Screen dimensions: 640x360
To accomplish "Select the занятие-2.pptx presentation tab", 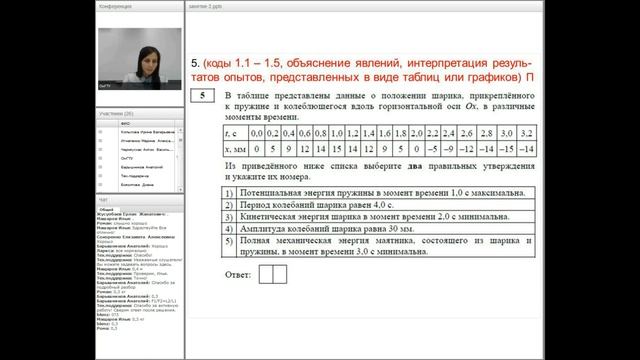I will [x=205, y=6].
